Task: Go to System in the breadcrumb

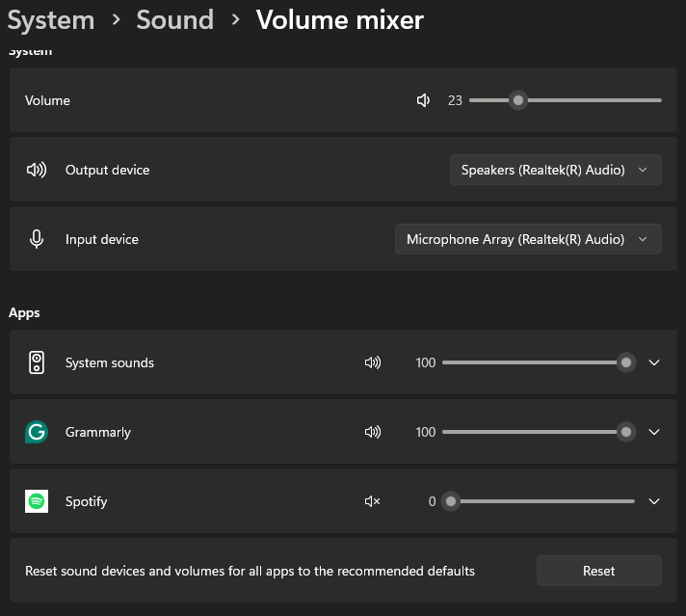Action: tap(51, 20)
